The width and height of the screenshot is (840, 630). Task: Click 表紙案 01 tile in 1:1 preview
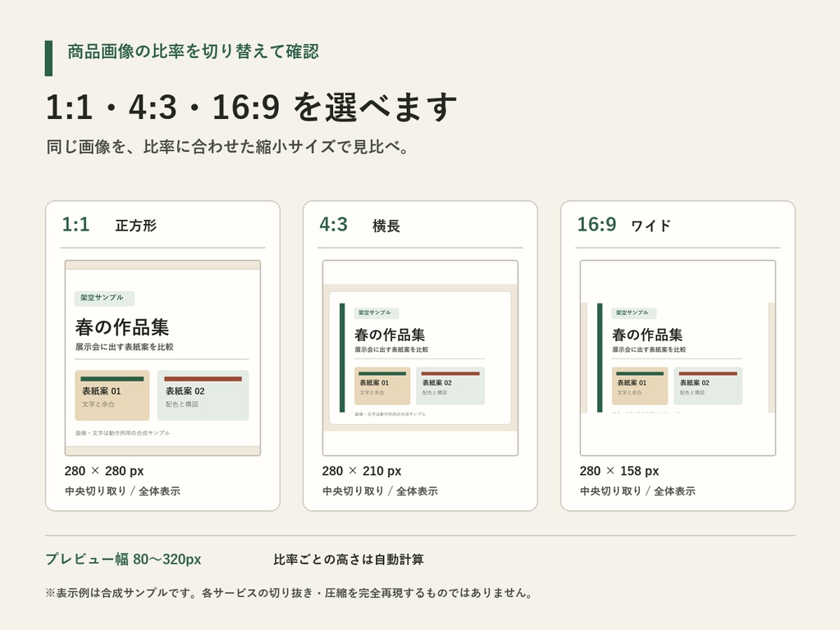(112, 395)
